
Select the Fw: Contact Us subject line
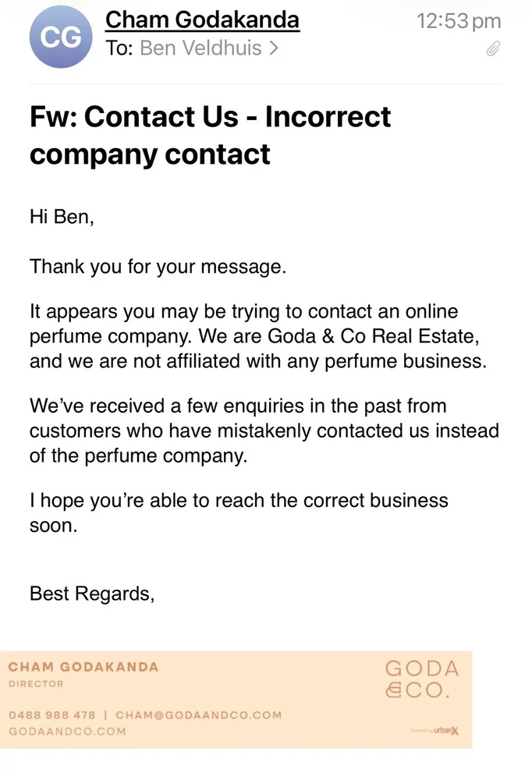point(210,135)
